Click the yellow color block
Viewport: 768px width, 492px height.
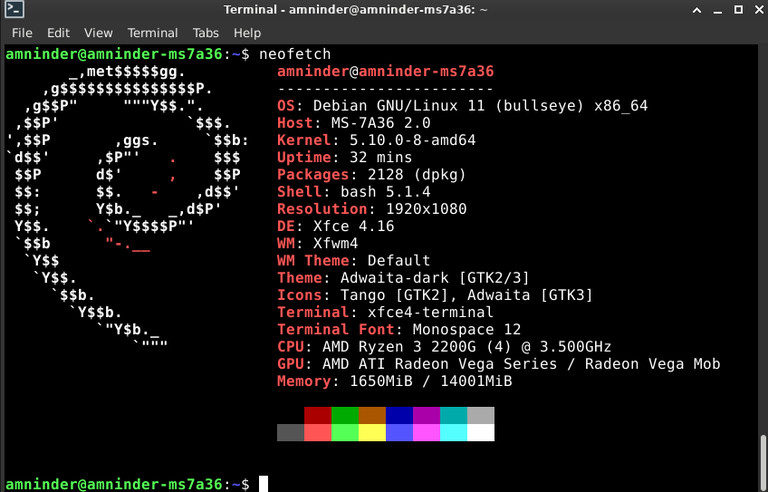[372, 433]
